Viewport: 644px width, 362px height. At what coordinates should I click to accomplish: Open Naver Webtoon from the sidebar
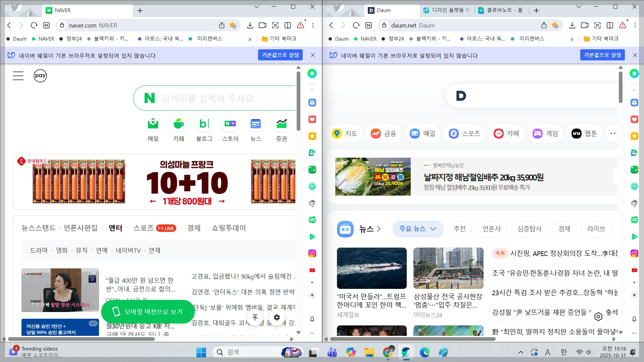(312, 220)
